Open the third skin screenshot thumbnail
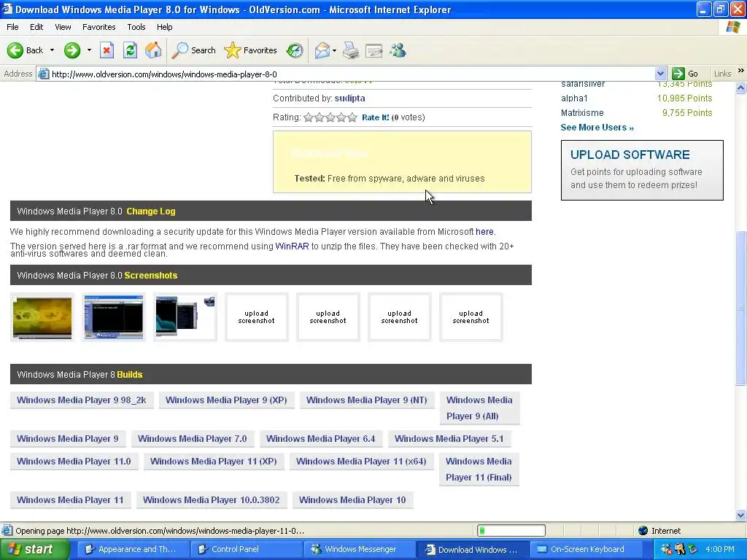 click(x=185, y=317)
